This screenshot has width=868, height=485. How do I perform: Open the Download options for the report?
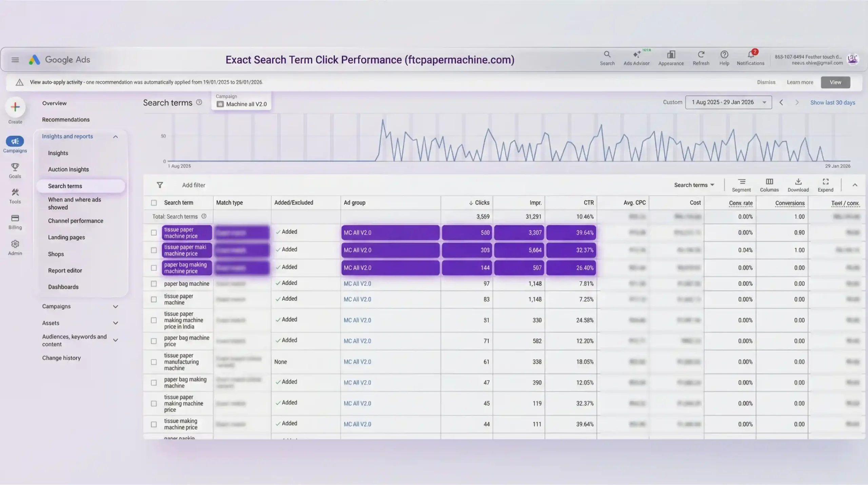pyautogui.click(x=797, y=184)
